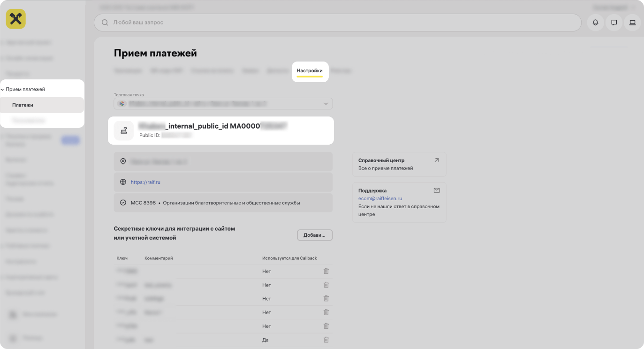The image size is (644, 349).
Task: Click the ecom@raiffeisen.ru email link
Action: (x=380, y=199)
